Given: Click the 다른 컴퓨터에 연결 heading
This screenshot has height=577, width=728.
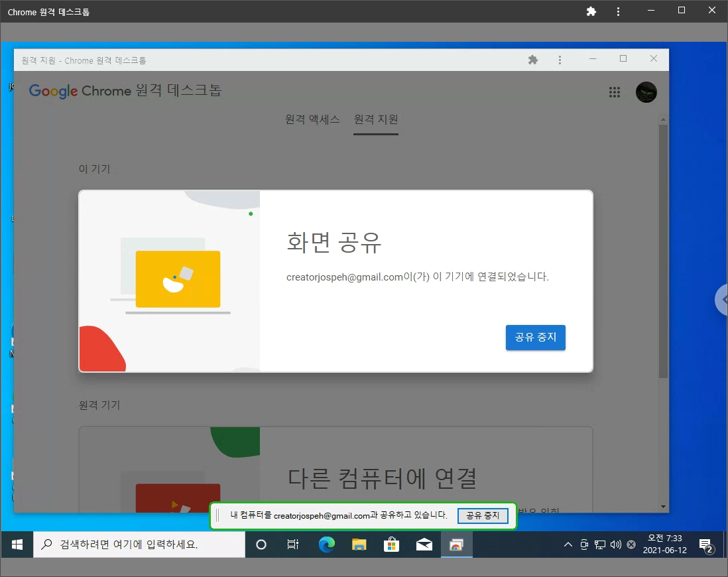Looking at the screenshot, I should tap(382, 478).
